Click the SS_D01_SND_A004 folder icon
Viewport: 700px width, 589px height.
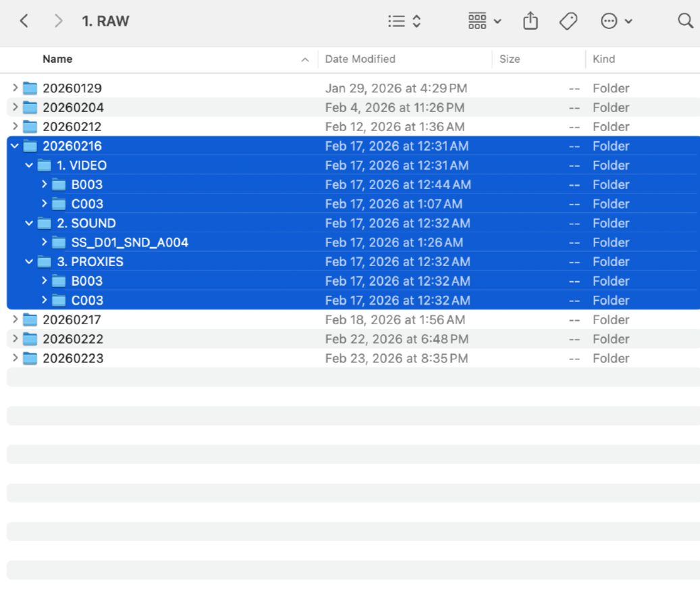click(59, 242)
